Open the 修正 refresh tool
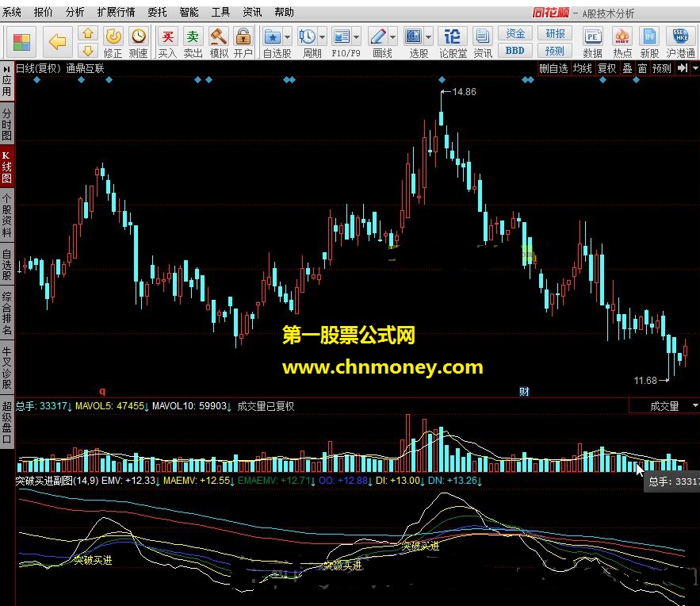This screenshot has width=700, height=606. [x=113, y=36]
